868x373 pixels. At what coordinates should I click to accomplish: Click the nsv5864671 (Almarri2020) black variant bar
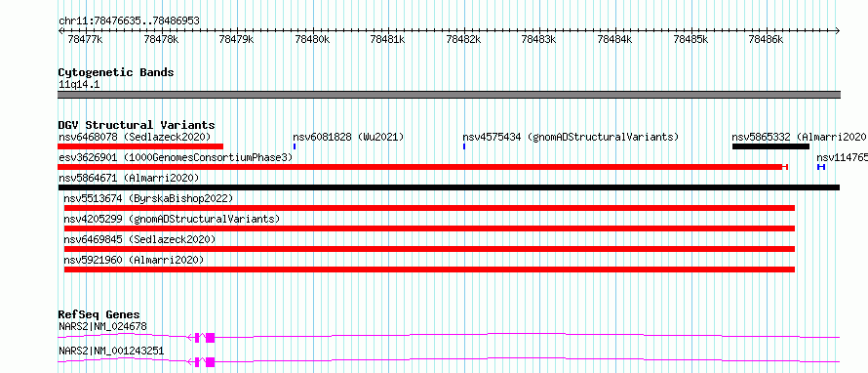point(449,187)
